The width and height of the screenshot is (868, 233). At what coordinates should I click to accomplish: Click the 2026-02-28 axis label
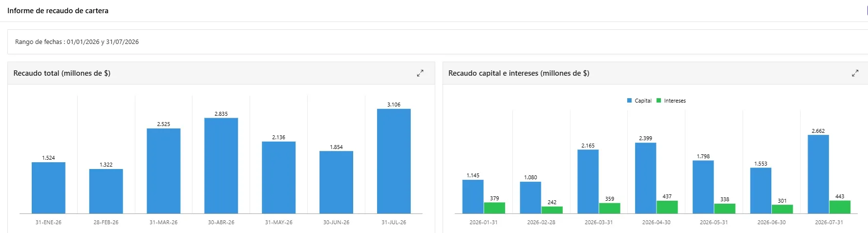tap(541, 222)
